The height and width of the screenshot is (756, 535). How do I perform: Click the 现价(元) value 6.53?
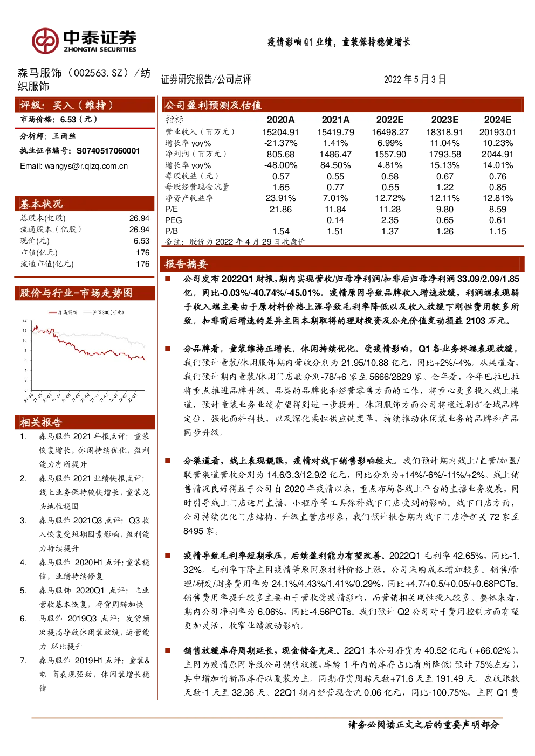(141, 241)
